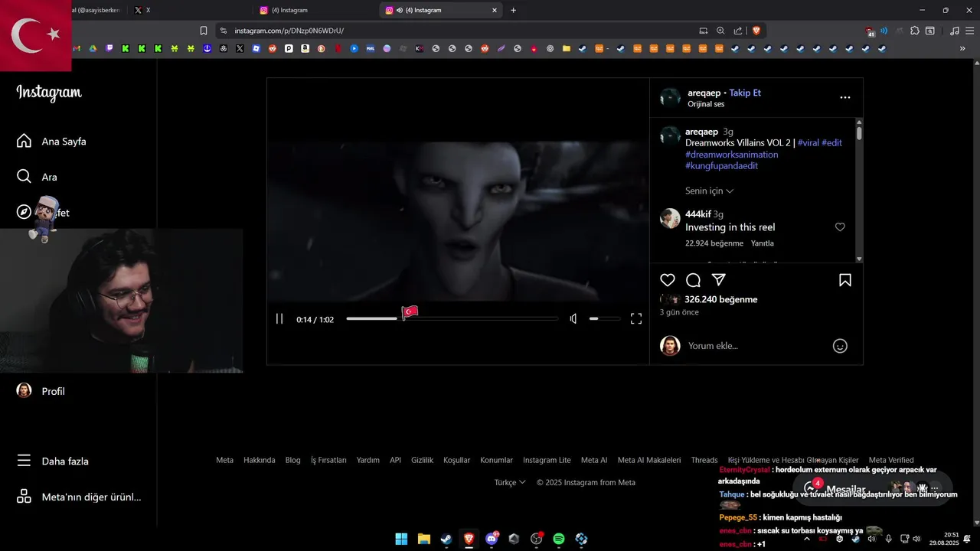Image resolution: width=980 pixels, height=551 pixels.
Task: Open Discord from the taskbar
Action: click(x=492, y=539)
